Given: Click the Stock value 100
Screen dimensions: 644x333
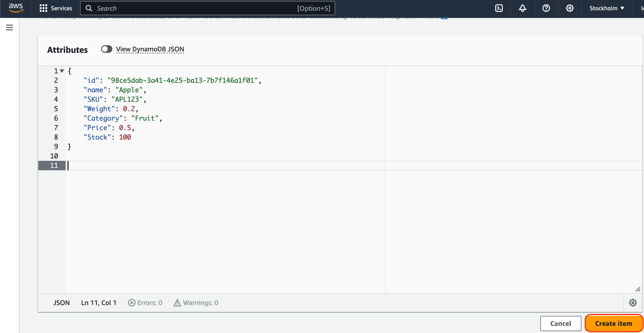Looking at the screenshot, I should coord(125,137).
